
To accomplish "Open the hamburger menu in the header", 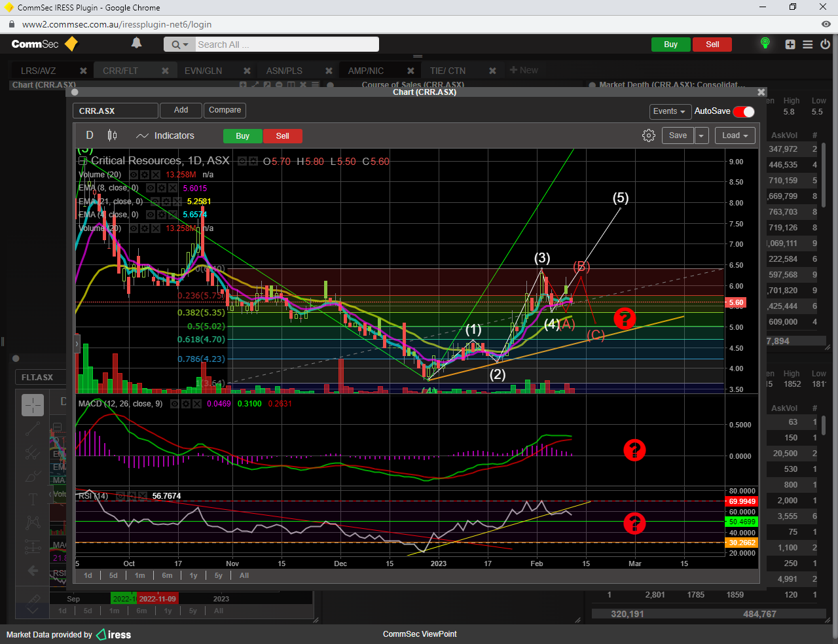I will click(808, 45).
